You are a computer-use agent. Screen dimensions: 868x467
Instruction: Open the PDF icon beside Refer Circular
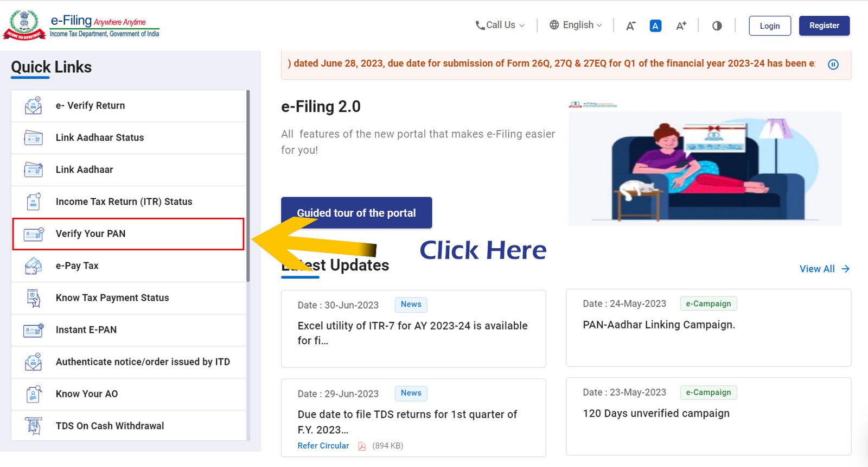pos(362,446)
